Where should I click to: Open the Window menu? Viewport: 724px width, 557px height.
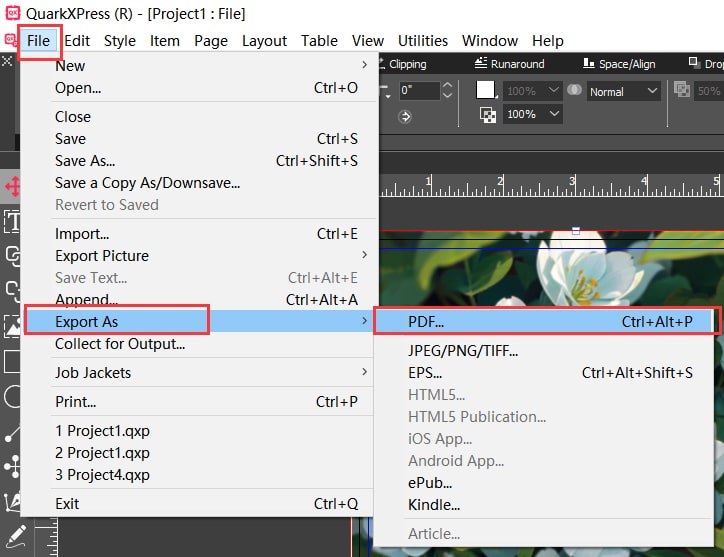point(489,41)
